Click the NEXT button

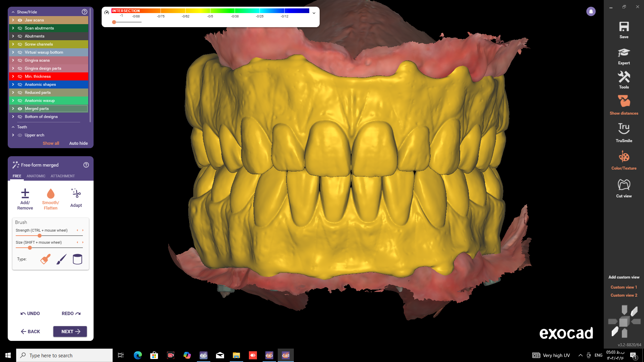pyautogui.click(x=70, y=331)
